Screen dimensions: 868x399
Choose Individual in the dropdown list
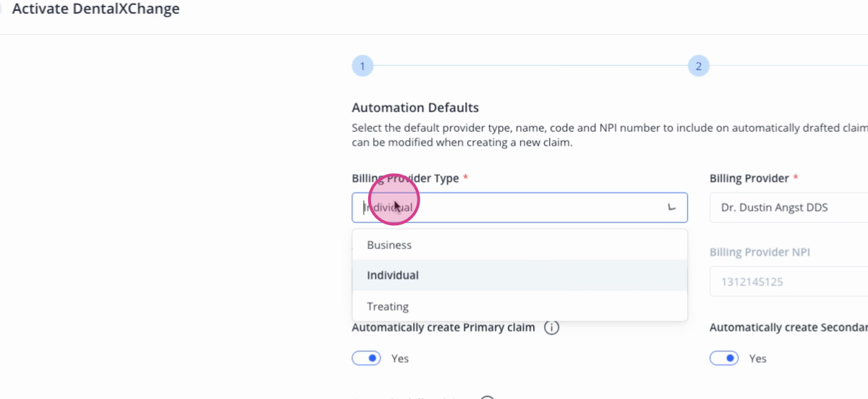(519, 275)
